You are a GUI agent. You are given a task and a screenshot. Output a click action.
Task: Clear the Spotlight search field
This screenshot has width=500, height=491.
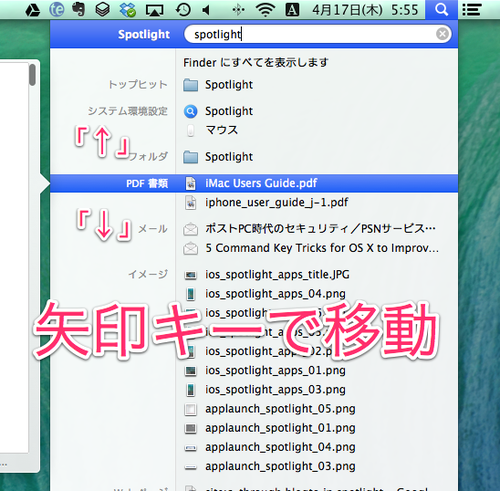pos(442,34)
